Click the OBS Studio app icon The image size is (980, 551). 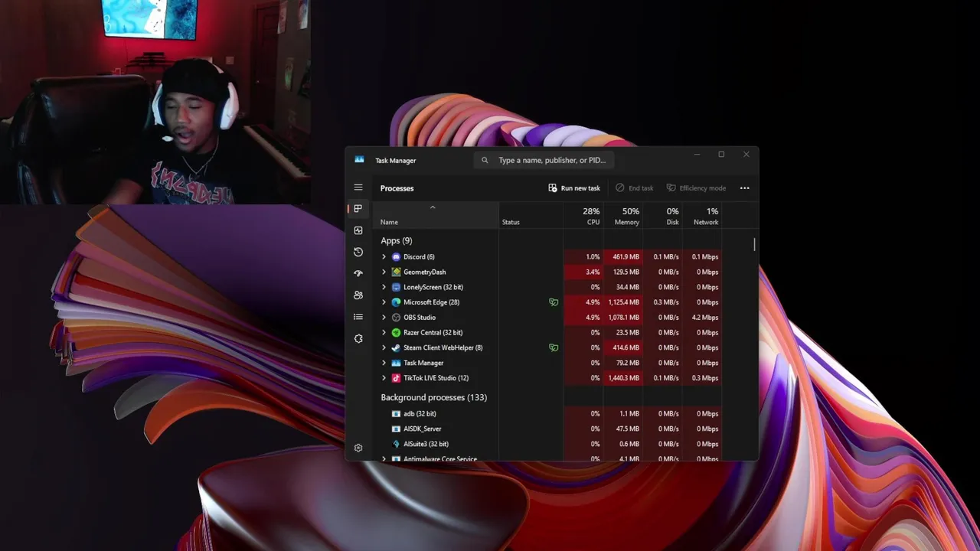(396, 318)
